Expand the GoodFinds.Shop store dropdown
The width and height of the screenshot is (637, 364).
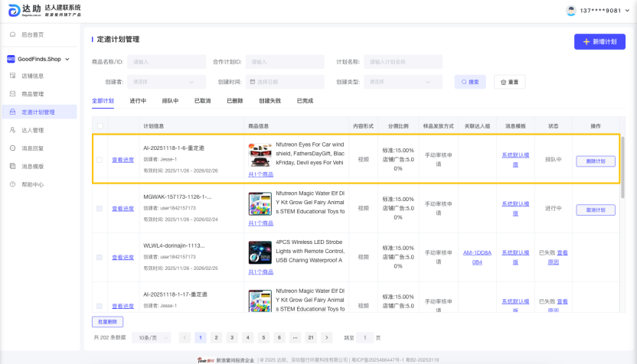click(x=67, y=59)
